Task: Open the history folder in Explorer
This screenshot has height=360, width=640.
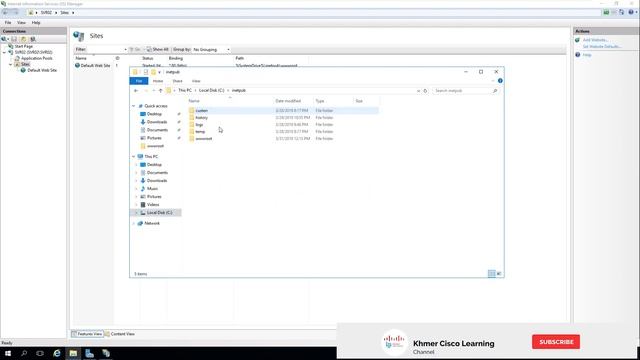Action: pos(202,118)
